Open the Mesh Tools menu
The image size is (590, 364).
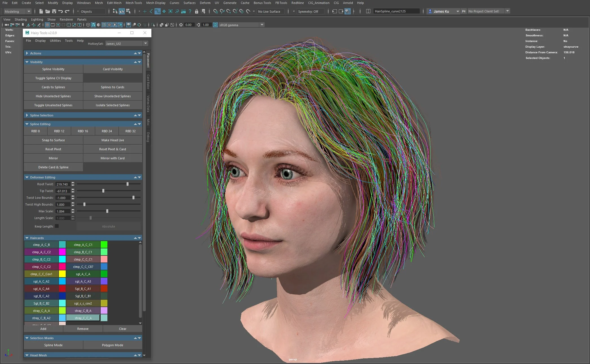coord(134,3)
